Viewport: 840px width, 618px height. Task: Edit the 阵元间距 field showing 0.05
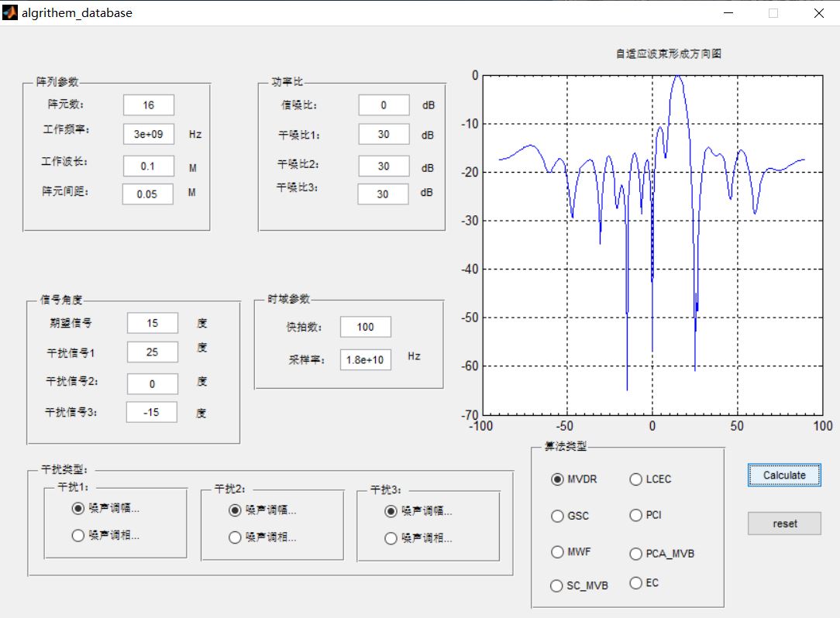(147, 194)
